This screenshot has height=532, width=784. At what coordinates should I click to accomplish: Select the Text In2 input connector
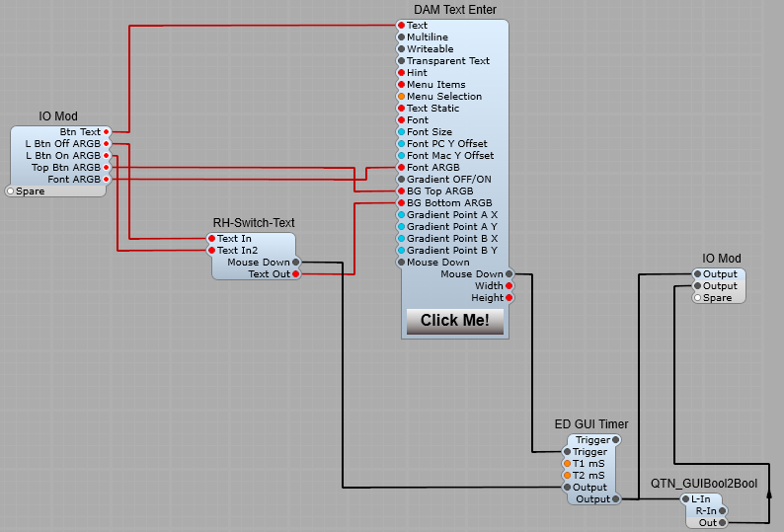211,251
